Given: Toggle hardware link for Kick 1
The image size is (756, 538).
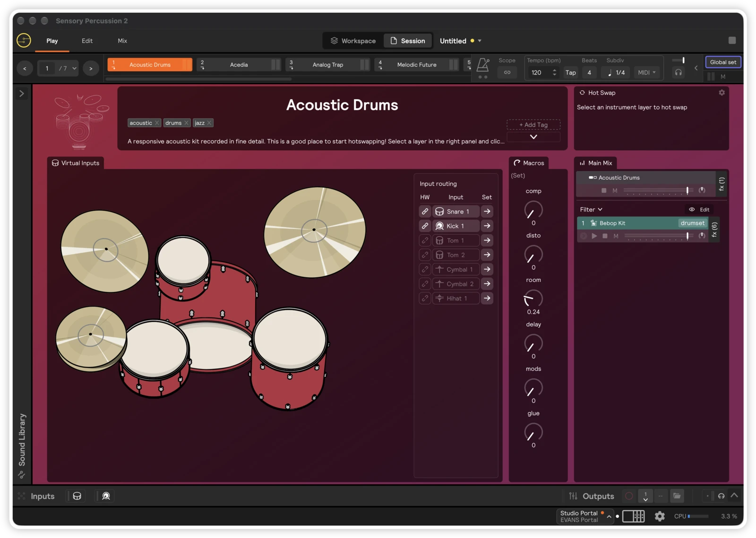Looking at the screenshot, I should [x=425, y=226].
